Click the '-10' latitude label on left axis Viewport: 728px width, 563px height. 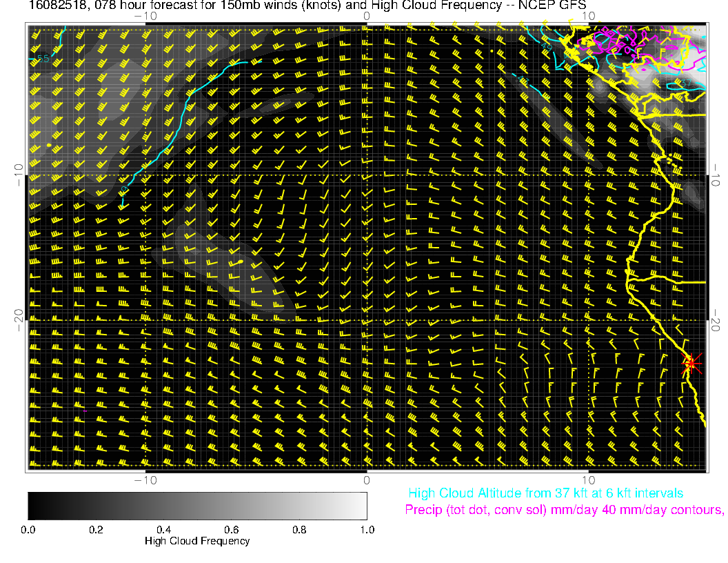(19, 175)
